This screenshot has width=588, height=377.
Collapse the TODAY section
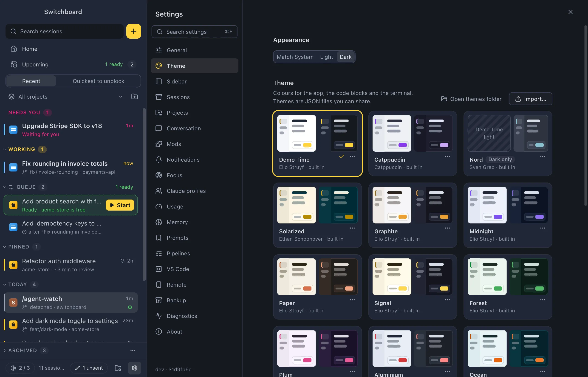pyautogui.click(x=4, y=284)
